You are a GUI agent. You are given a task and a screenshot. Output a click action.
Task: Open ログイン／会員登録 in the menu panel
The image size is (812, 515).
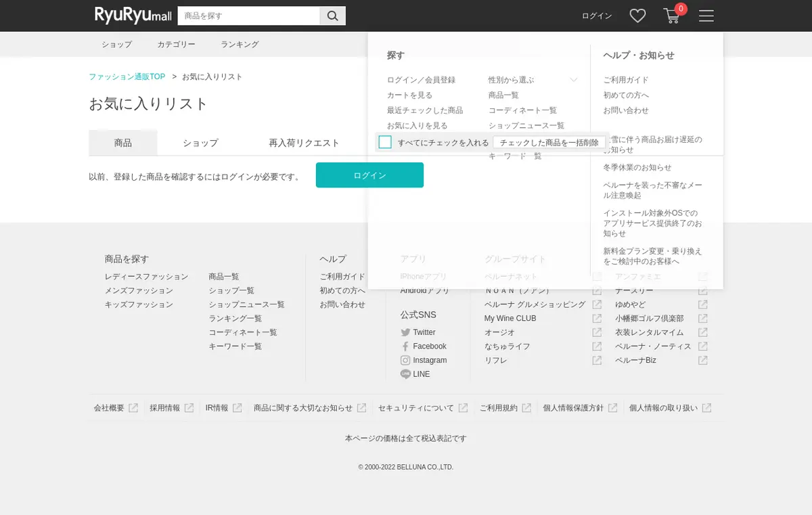point(422,80)
